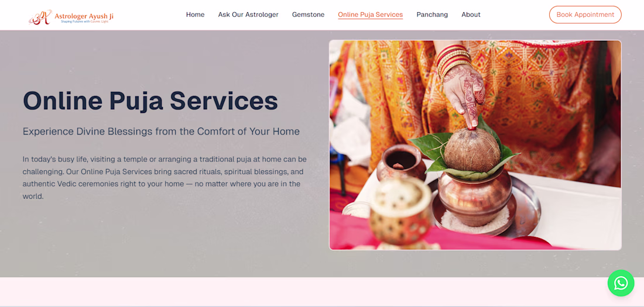Select the active Online Puja Services menu item

coord(370,15)
